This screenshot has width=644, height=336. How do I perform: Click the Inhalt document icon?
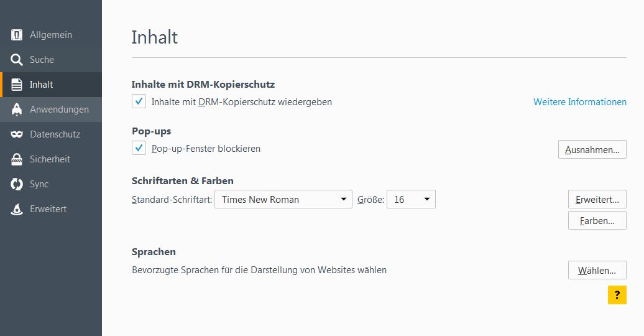(17, 85)
